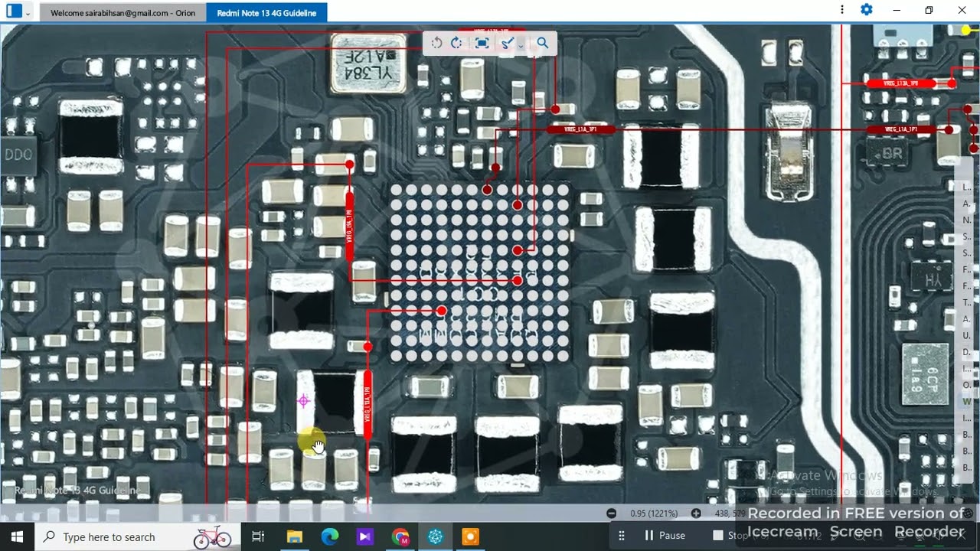The image size is (980, 551).
Task: Select the U.. entry in side list
Action: [967, 335]
